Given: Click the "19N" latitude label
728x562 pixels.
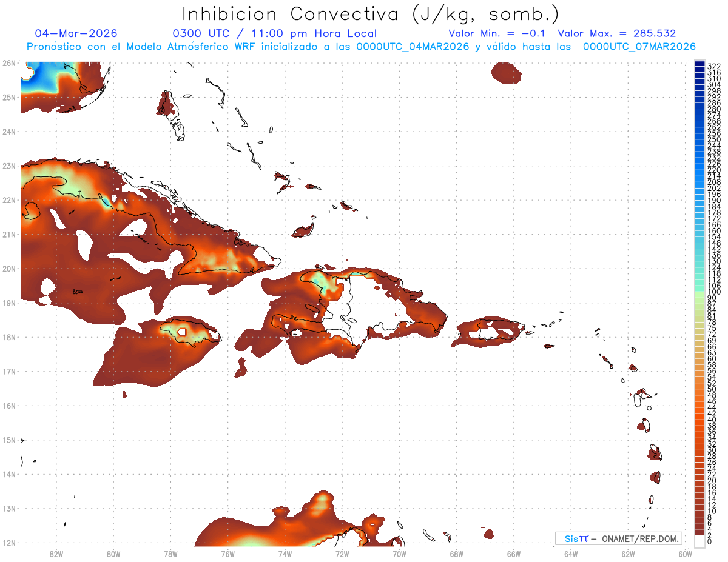Looking at the screenshot, I should (8, 303).
